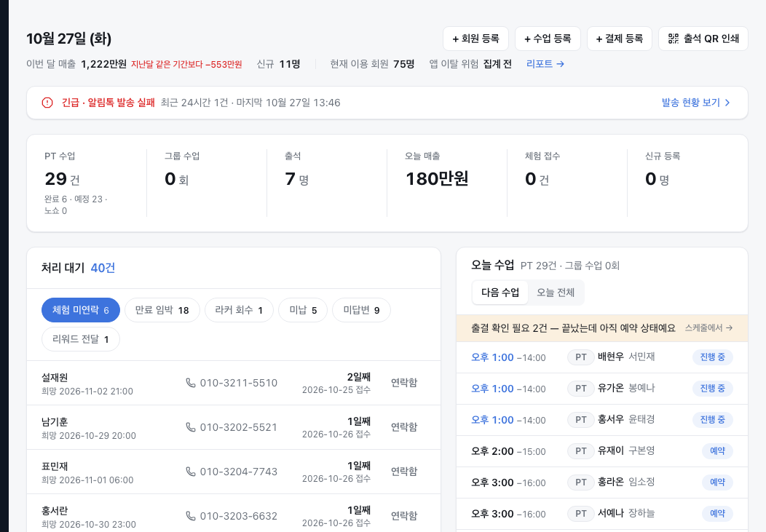
Task: Click 진행 중 badge for 배현우
Action: pyautogui.click(x=713, y=357)
